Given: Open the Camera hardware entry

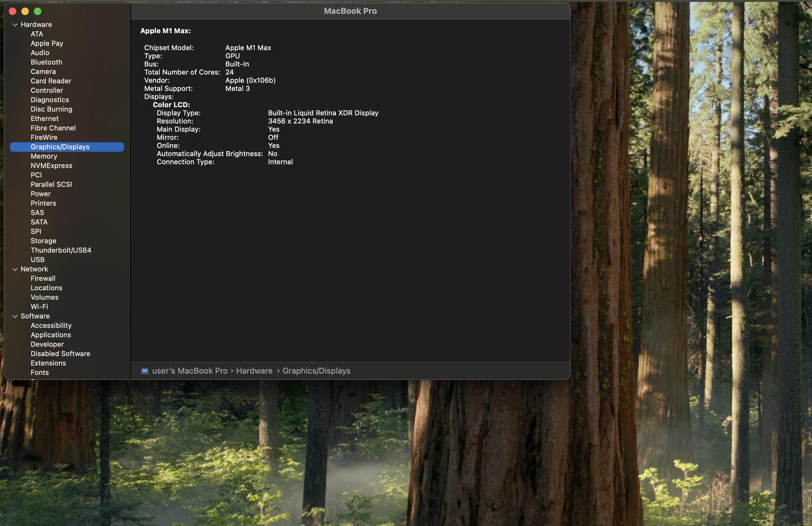Looking at the screenshot, I should pos(43,72).
